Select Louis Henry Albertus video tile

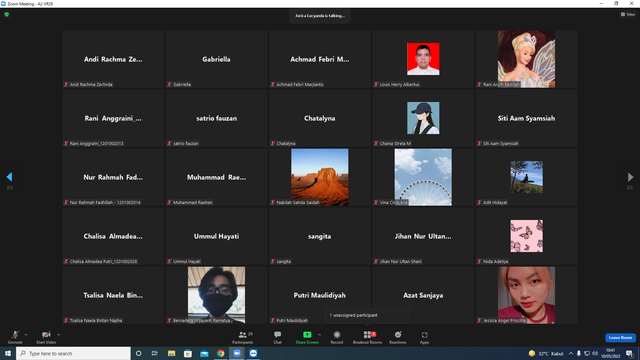tap(423, 59)
